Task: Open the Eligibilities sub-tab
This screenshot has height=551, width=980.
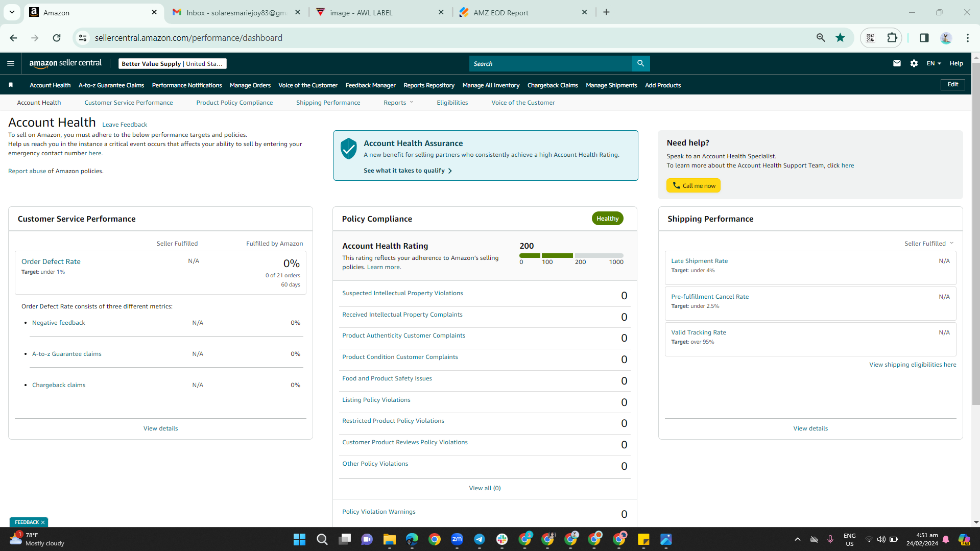Action: (x=452, y=103)
